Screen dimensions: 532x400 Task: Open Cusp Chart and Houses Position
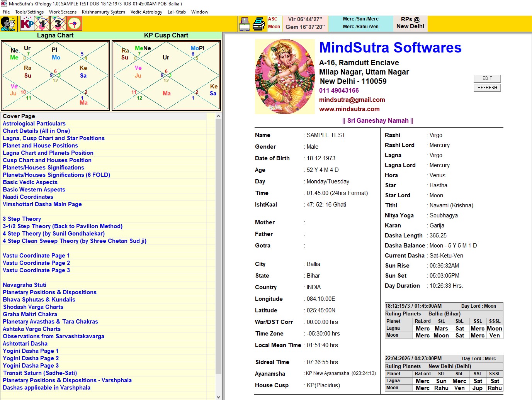pos(47,160)
